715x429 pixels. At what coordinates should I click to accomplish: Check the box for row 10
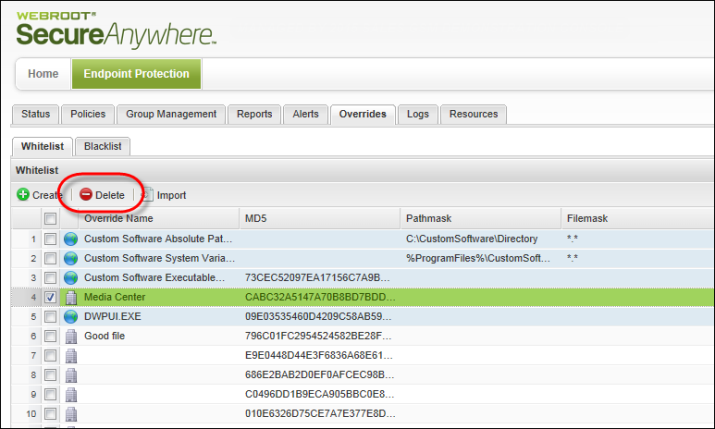50,414
